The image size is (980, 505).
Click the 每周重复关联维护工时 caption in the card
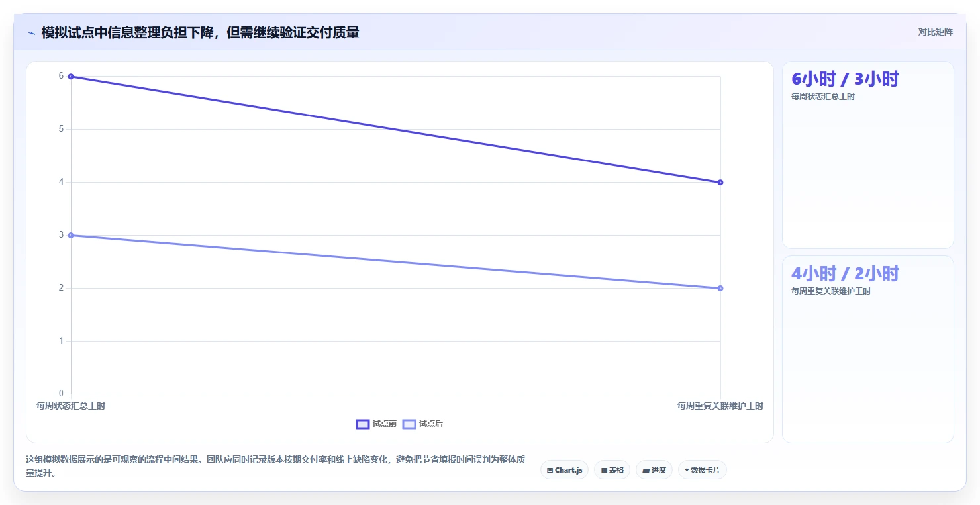pos(831,291)
